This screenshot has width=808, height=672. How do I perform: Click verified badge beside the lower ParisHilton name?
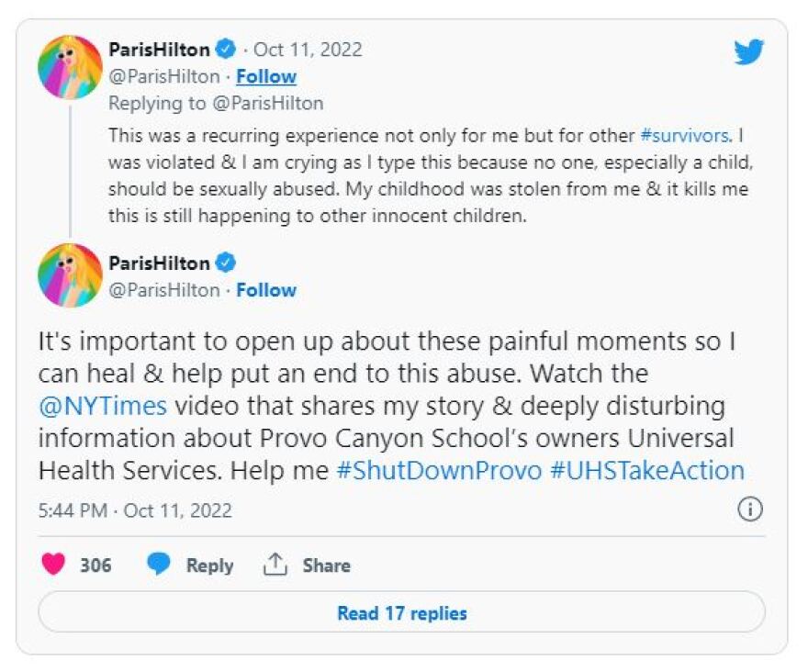click(227, 263)
